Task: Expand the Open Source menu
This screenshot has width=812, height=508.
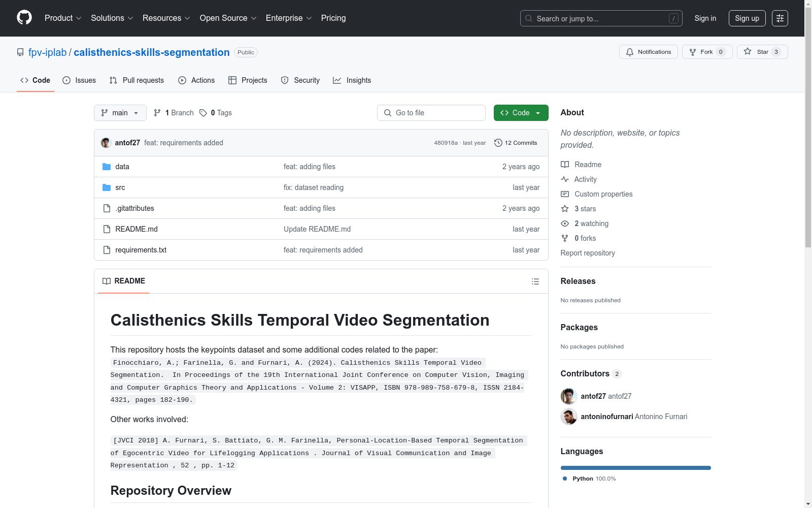Action: coord(228,18)
